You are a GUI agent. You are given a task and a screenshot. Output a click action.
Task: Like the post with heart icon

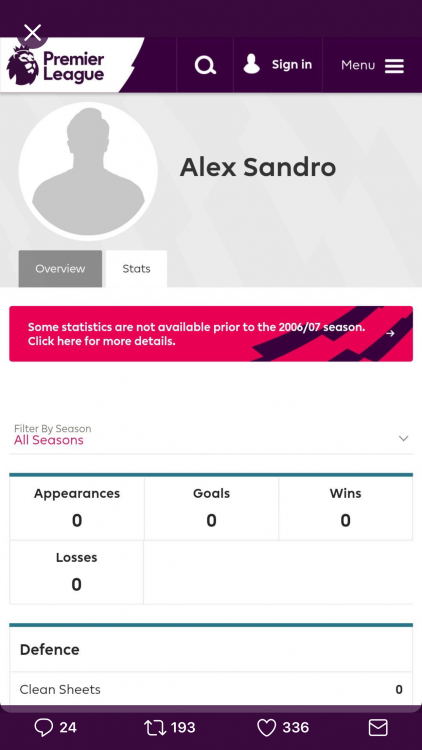(x=267, y=728)
